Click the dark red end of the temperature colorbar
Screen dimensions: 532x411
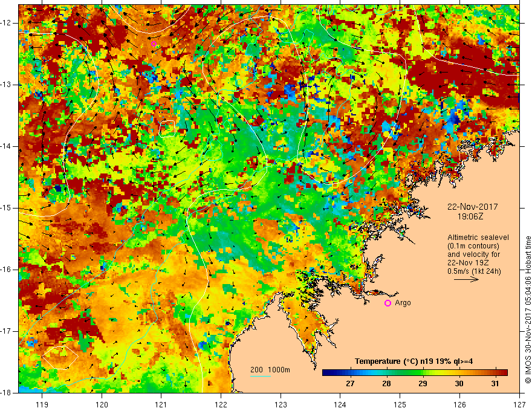(504, 373)
